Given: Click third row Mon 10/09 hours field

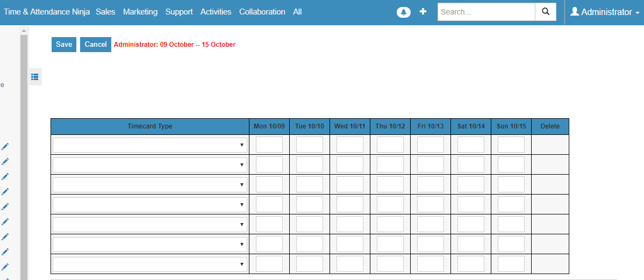Looking at the screenshot, I should coord(269,184).
